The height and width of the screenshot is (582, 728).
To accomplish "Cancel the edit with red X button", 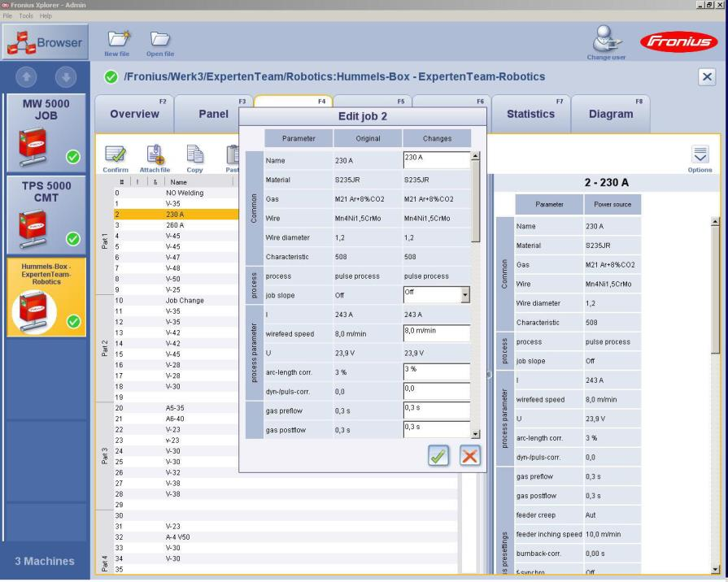I will [x=469, y=456].
